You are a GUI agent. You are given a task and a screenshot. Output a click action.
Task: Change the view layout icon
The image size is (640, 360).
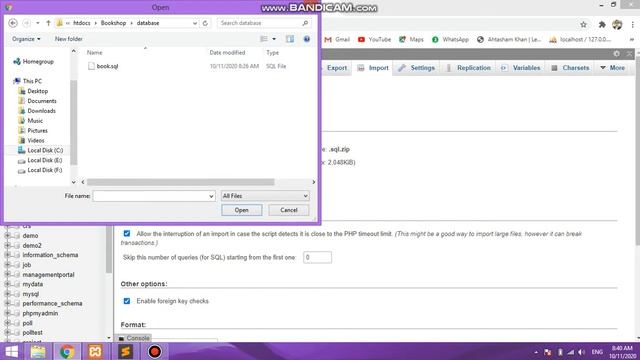(x=264, y=39)
